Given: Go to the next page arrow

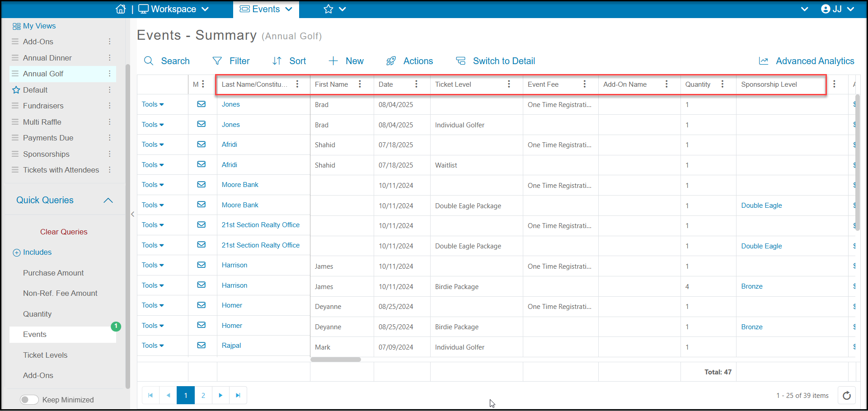Looking at the screenshot, I should (x=221, y=395).
